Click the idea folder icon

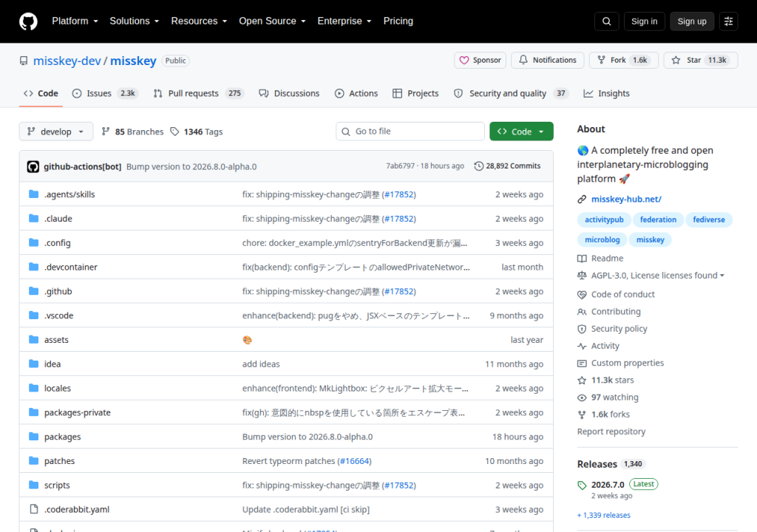point(33,364)
